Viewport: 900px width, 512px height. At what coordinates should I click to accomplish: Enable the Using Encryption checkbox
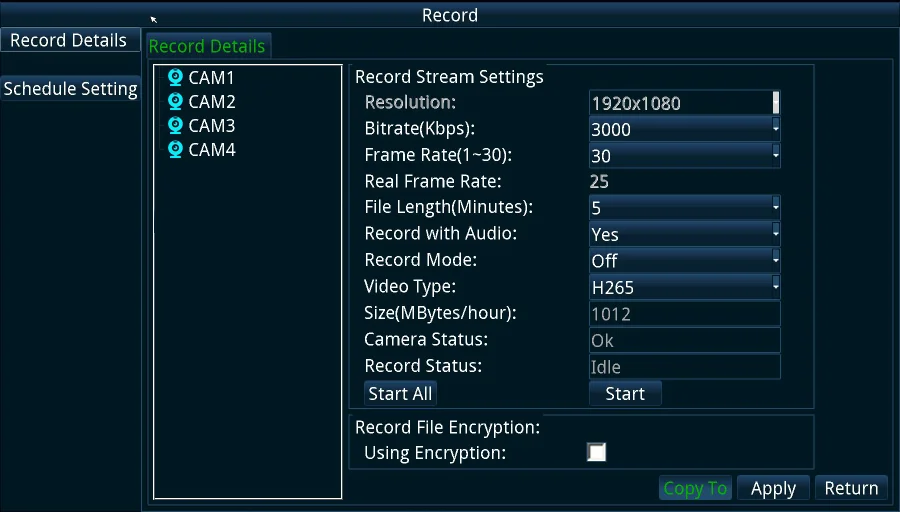tap(596, 452)
